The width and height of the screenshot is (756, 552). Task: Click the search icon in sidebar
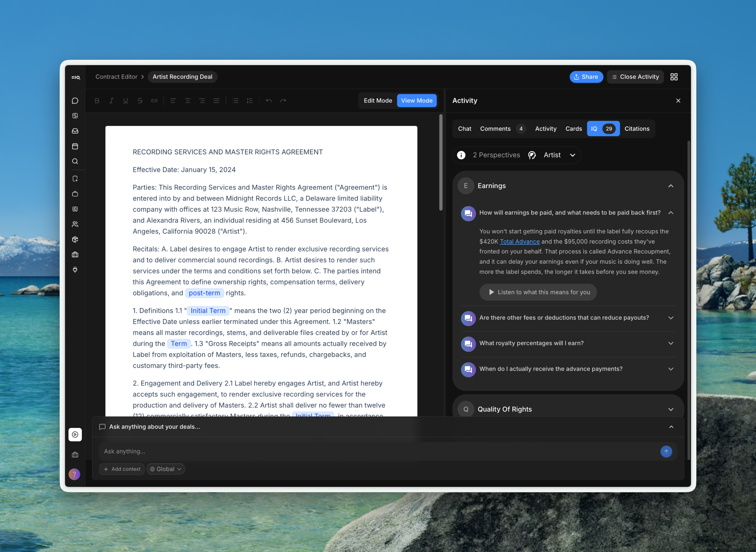click(x=75, y=161)
